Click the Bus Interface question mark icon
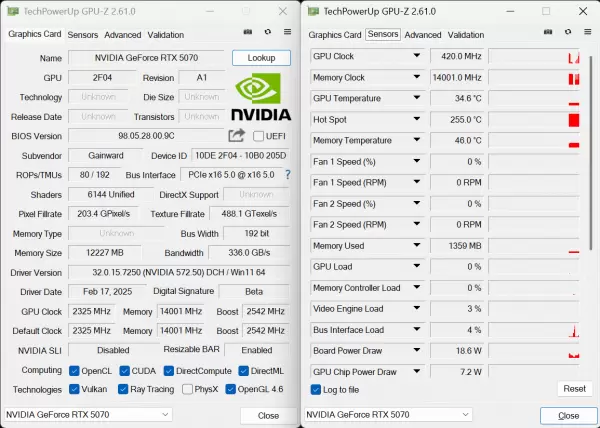 click(288, 175)
